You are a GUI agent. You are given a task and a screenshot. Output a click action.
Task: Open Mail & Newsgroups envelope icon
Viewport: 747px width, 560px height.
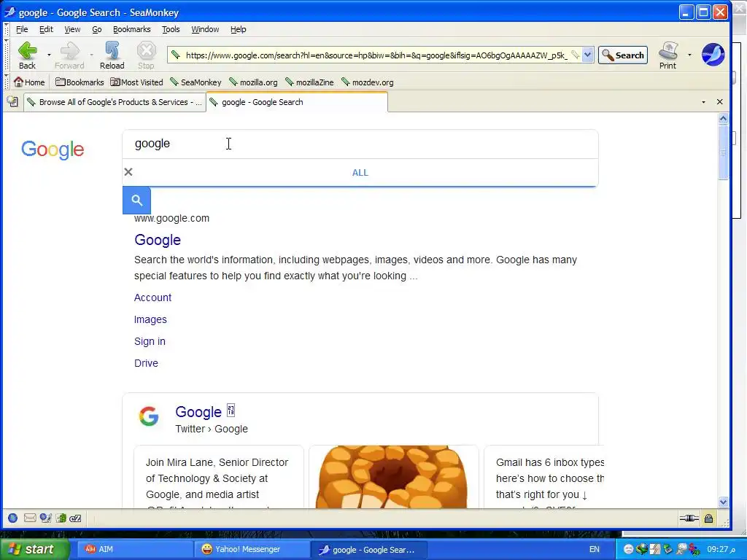click(30, 518)
